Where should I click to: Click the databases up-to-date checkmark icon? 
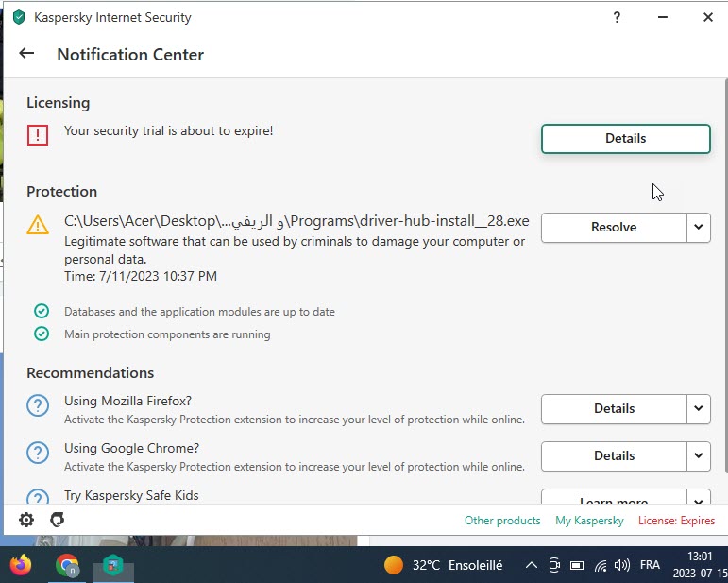pos(42,311)
